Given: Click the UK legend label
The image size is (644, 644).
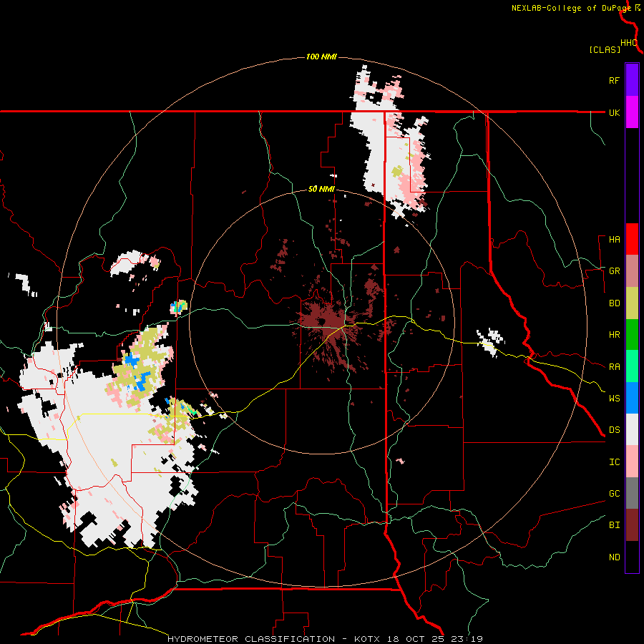Looking at the screenshot, I should pos(614,112).
